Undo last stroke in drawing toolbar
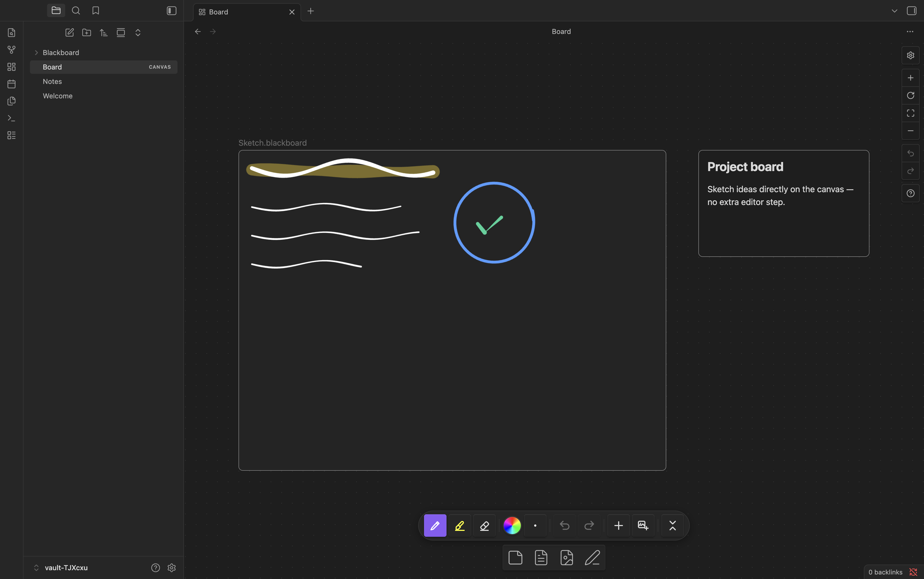Screen dimensions: 924x579 [x=564, y=525]
